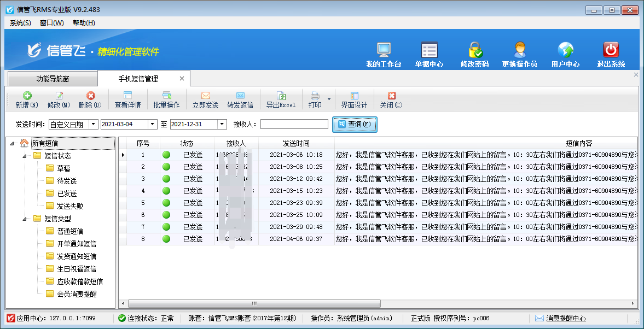
Task: Open the print button dropdown arrow
Action: pos(329,99)
